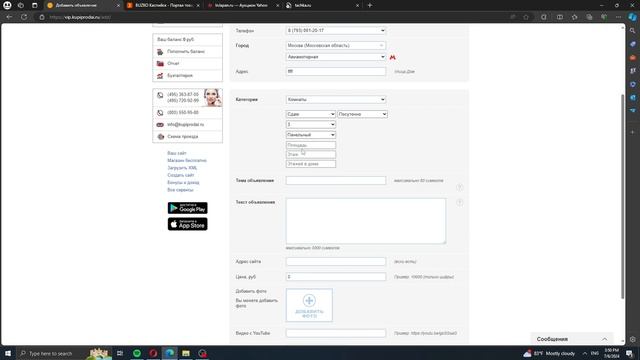
Task: Click the Пополнить баланс wallet icon
Action: tap(160, 52)
